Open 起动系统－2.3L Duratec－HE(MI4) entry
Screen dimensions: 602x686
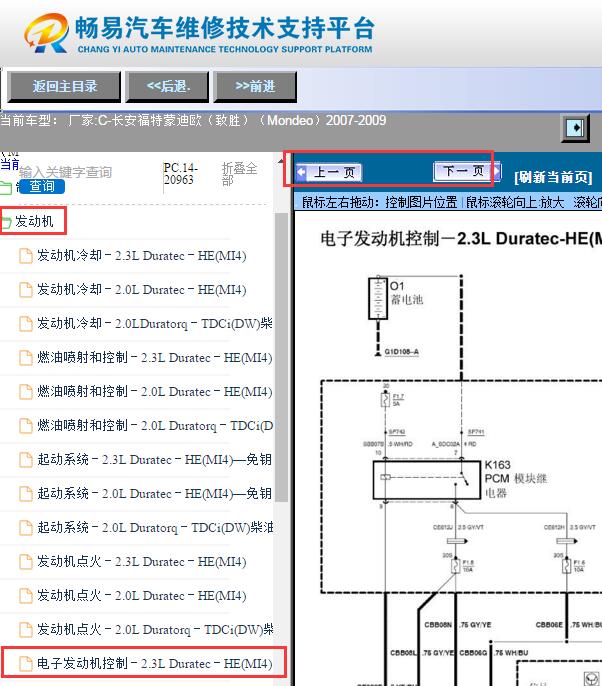(x=154, y=460)
